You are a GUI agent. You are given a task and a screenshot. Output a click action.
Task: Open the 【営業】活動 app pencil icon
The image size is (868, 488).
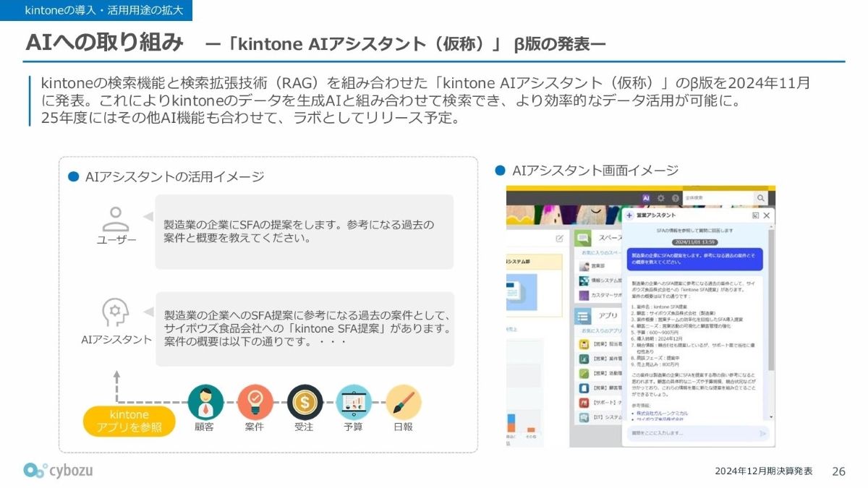(584, 374)
